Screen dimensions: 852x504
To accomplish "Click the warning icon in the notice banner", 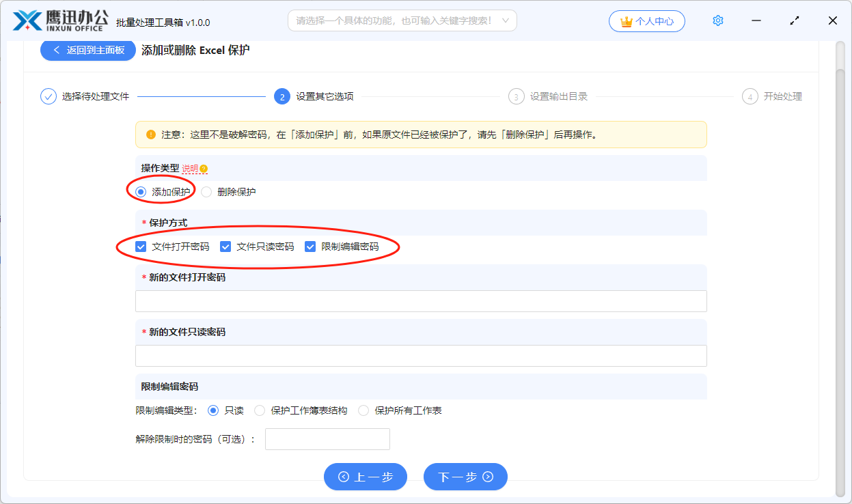I will (x=150, y=134).
